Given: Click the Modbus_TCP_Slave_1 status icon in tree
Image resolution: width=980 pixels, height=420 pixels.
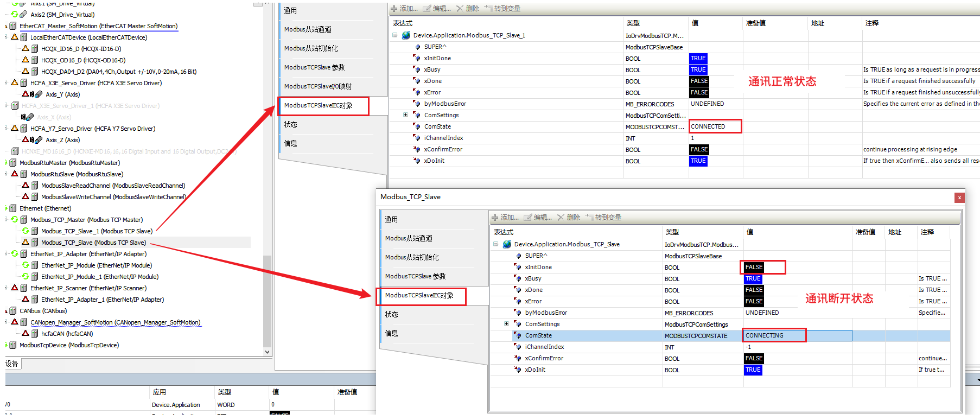Looking at the screenshot, I should [26, 231].
